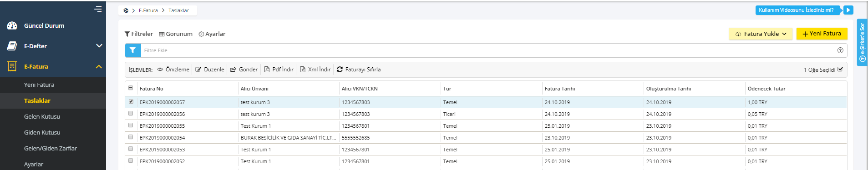Check the row EPK2019000002054
The image size is (868, 170).
pyautogui.click(x=131, y=137)
